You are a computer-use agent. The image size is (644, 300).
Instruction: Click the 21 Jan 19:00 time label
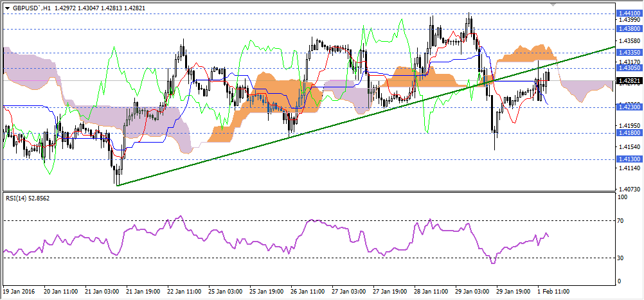(x=143, y=292)
